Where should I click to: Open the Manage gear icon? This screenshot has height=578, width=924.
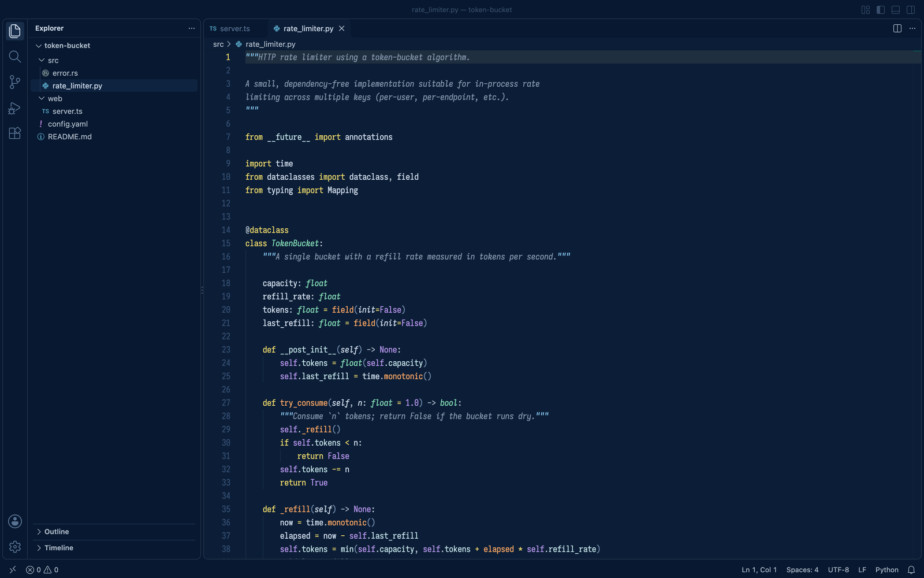[x=15, y=547]
